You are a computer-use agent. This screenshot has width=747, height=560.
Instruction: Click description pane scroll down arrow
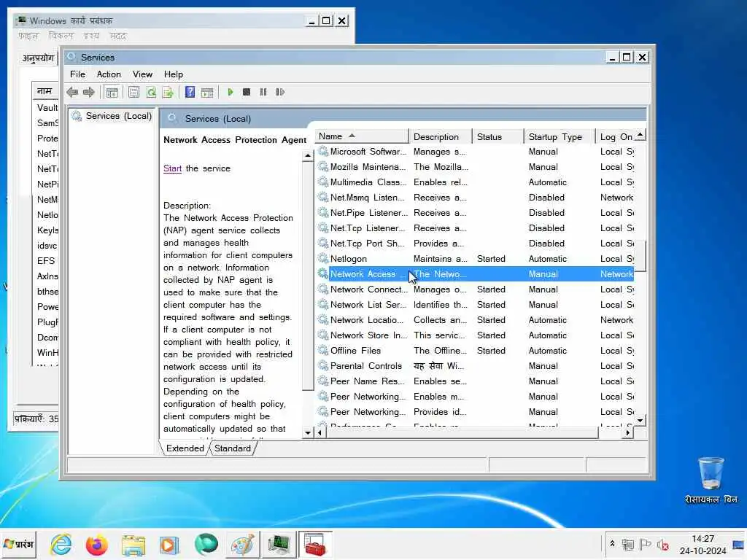[x=308, y=432]
